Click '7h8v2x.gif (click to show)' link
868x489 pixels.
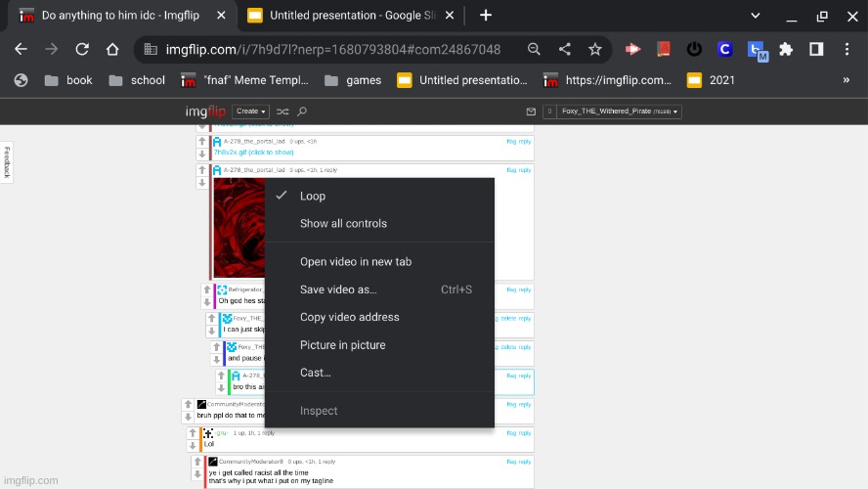[x=254, y=153]
